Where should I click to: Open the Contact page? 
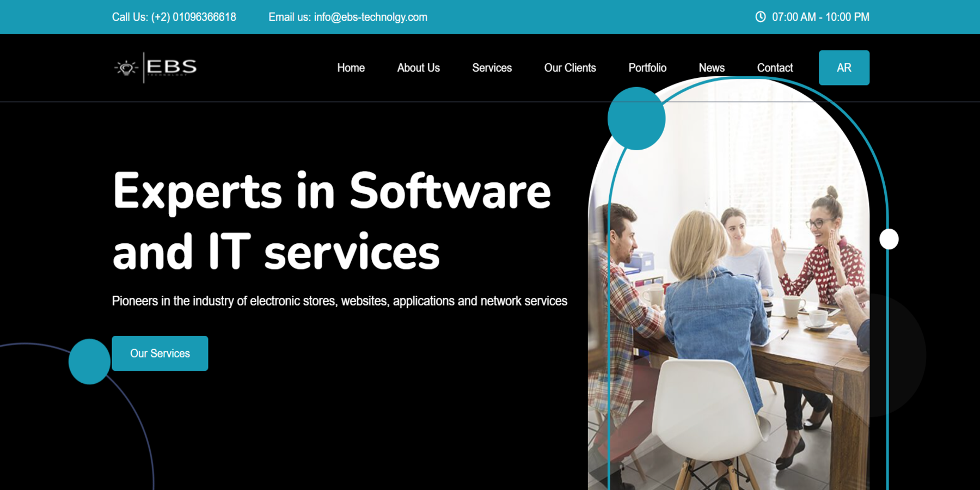pos(774,68)
